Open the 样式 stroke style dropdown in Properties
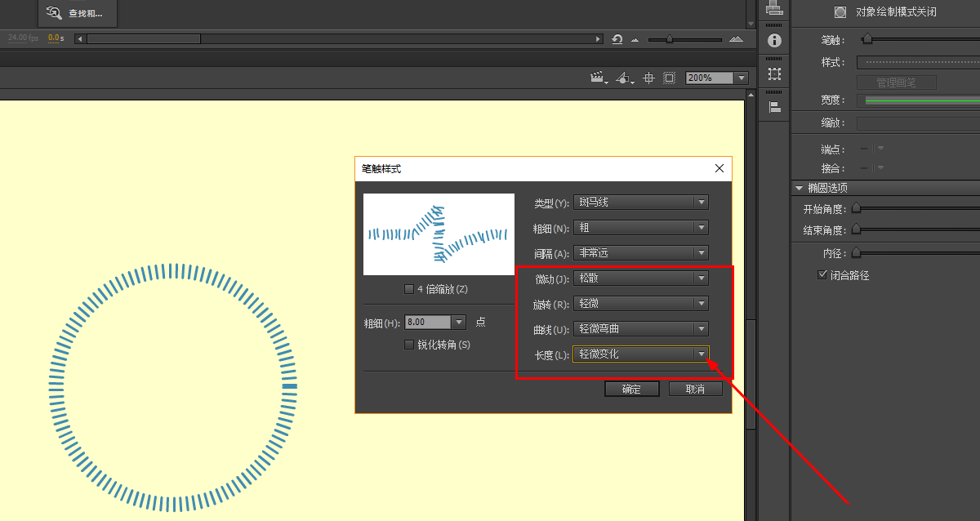Viewport: 980px width, 521px height. 918,62
